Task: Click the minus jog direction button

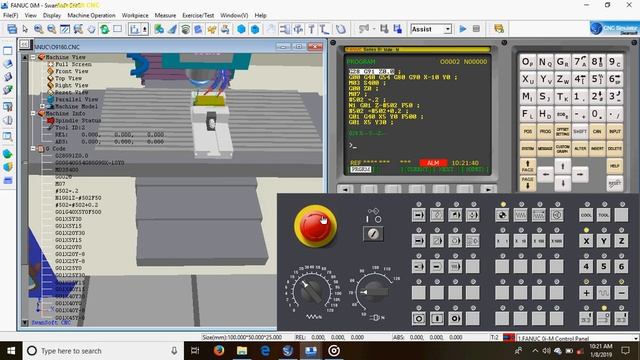Action: click(x=621, y=293)
